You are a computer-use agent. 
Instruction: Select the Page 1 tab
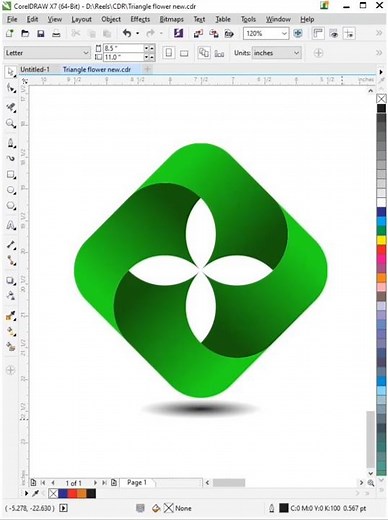click(137, 482)
